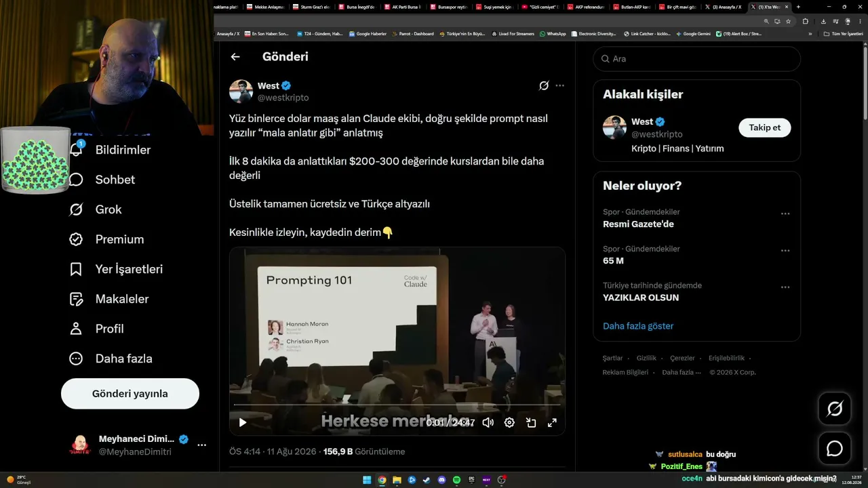
Task: Open West's profile avatar on the post
Action: pos(241,91)
